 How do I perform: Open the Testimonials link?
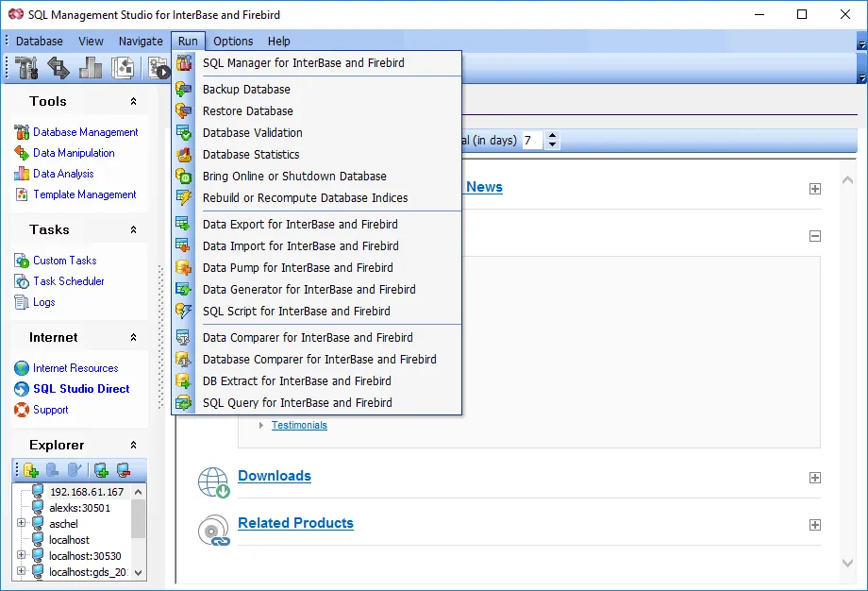pos(299,426)
